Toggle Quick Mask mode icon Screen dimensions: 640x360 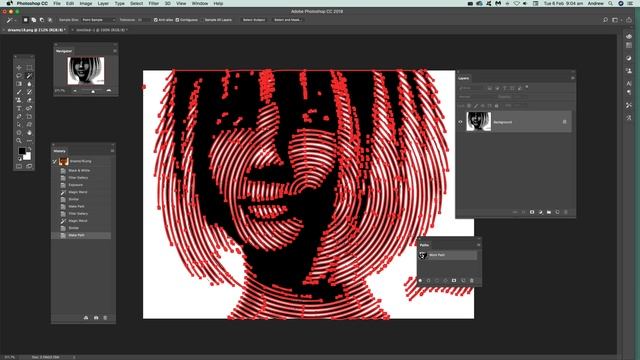pos(19,166)
